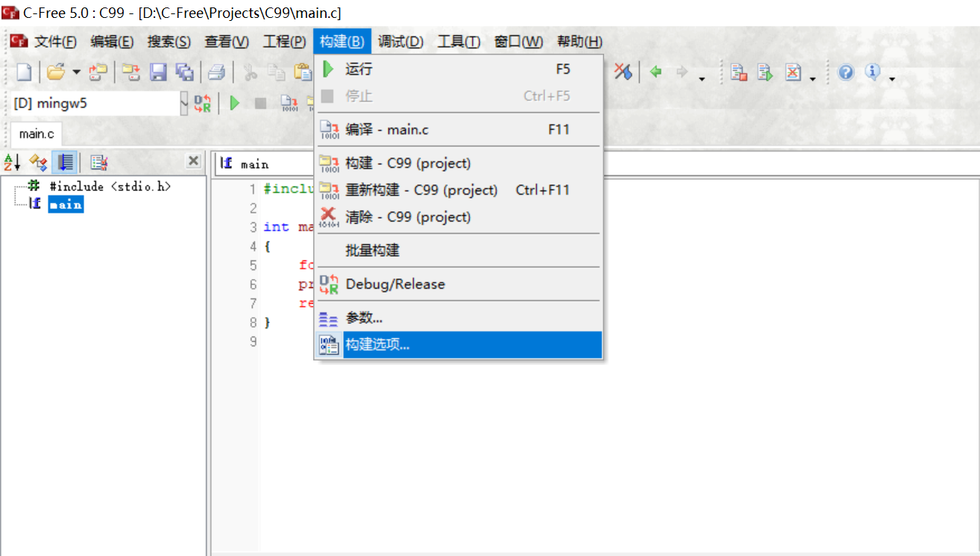Open the 帮助(H) menu
Image resolution: width=980 pixels, height=556 pixels.
579,42
